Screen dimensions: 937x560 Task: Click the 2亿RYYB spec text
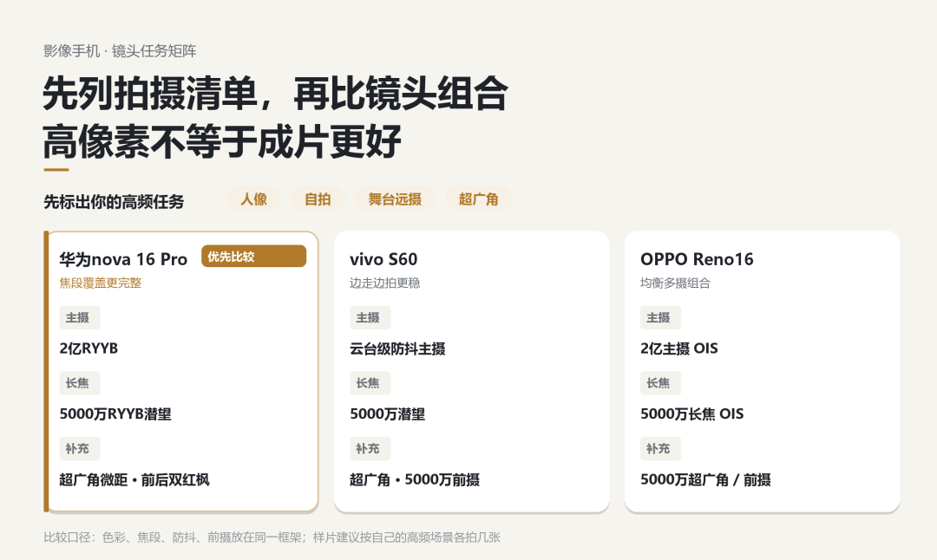(x=88, y=348)
